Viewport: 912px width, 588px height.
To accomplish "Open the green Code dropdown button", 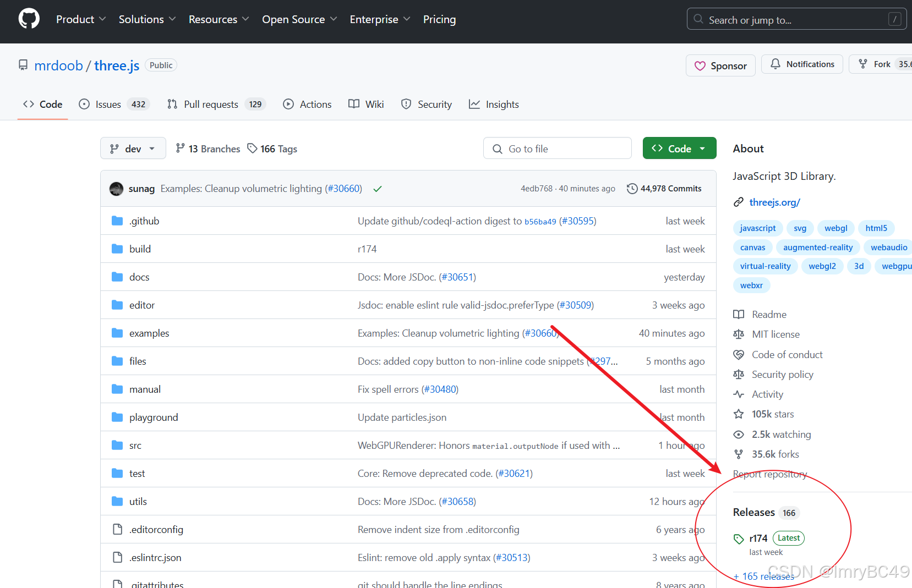I will (679, 149).
